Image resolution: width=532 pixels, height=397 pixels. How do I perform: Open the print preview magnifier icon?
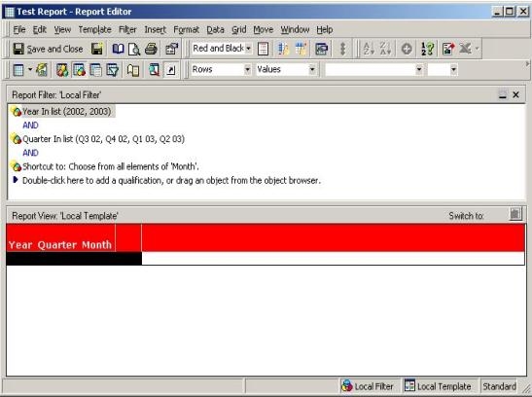[x=134, y=50]
